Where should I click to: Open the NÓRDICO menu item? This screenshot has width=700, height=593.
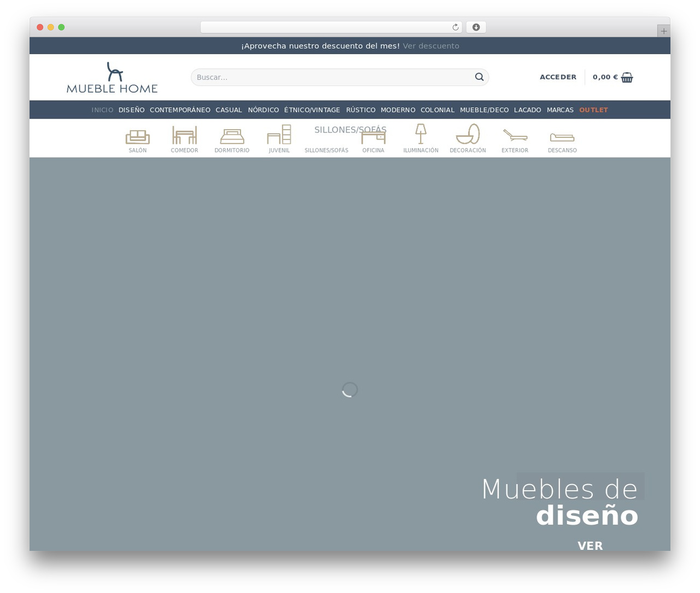[263, 110]
